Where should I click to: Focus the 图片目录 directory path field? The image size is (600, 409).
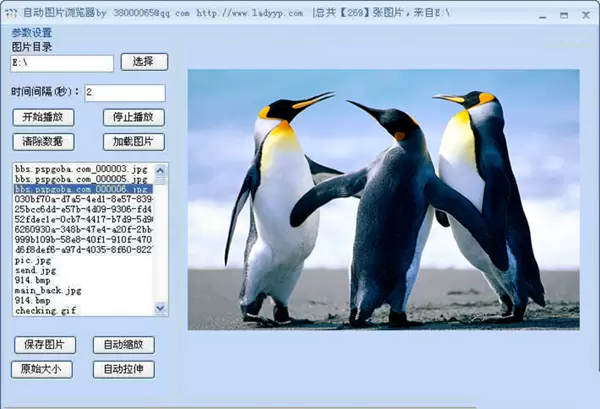61,63
